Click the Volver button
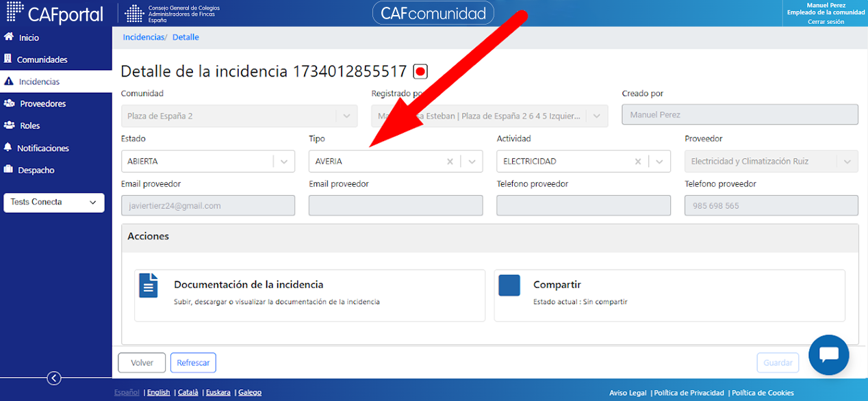The image size is (868, 401). [x=142, y=363]
